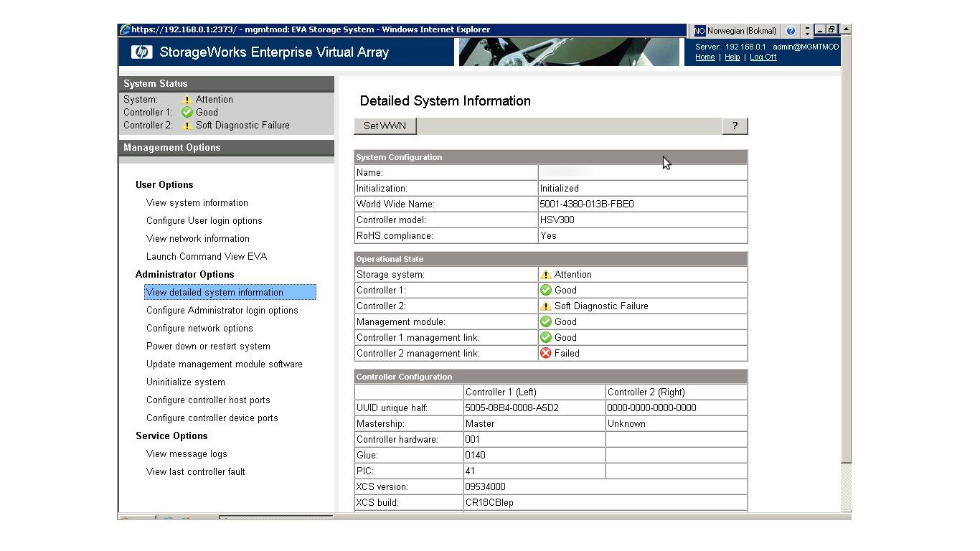980x551 pixels.
Task: Click the Glue value 0140
Action: [x=476, y=455]
